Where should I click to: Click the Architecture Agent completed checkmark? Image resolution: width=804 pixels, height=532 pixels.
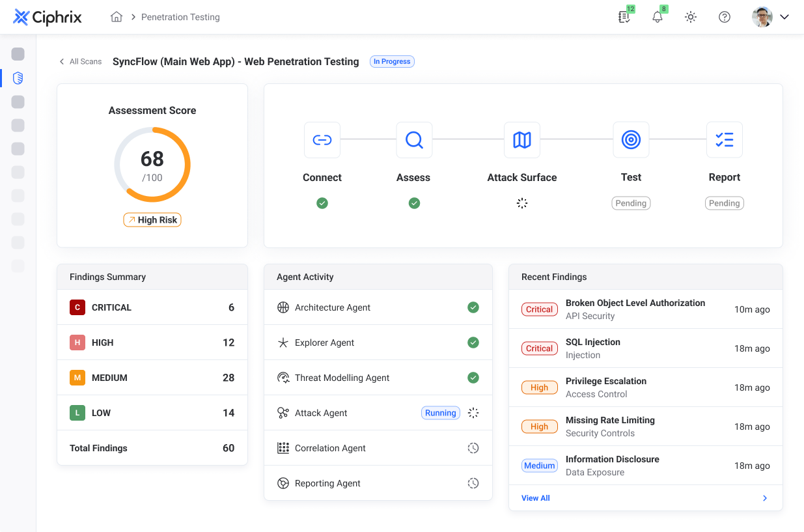[473, 307]
